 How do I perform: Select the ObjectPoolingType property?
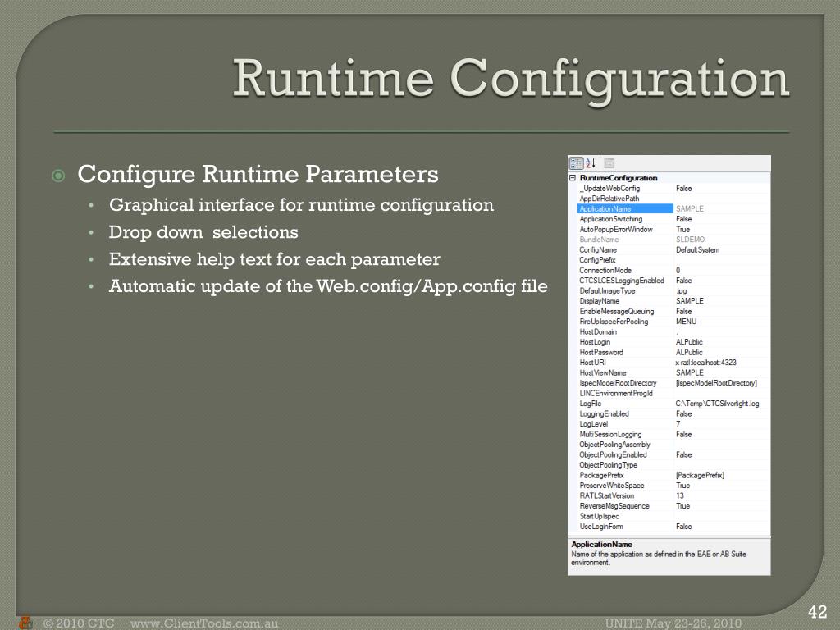[x=608, y=465]
